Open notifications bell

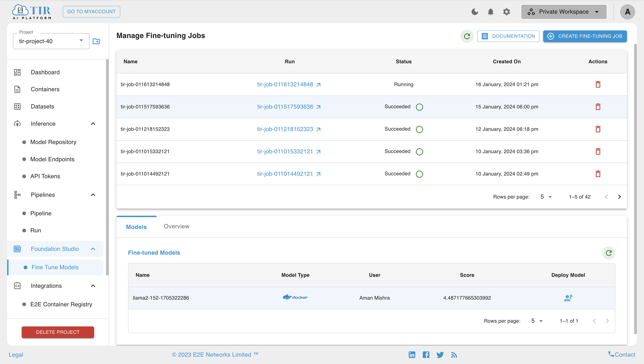pyautogui.click(x=491, y=12)
